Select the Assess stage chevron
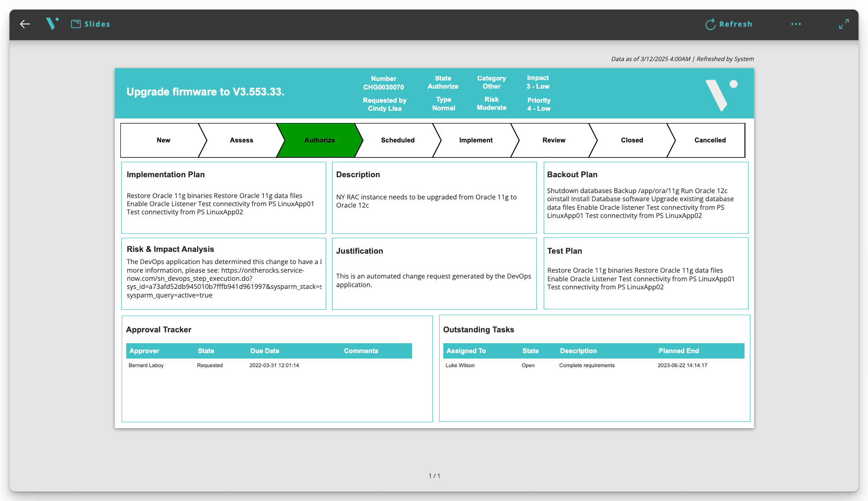The height and width of the screenshot is (501, 868). [x=242, y=140]
